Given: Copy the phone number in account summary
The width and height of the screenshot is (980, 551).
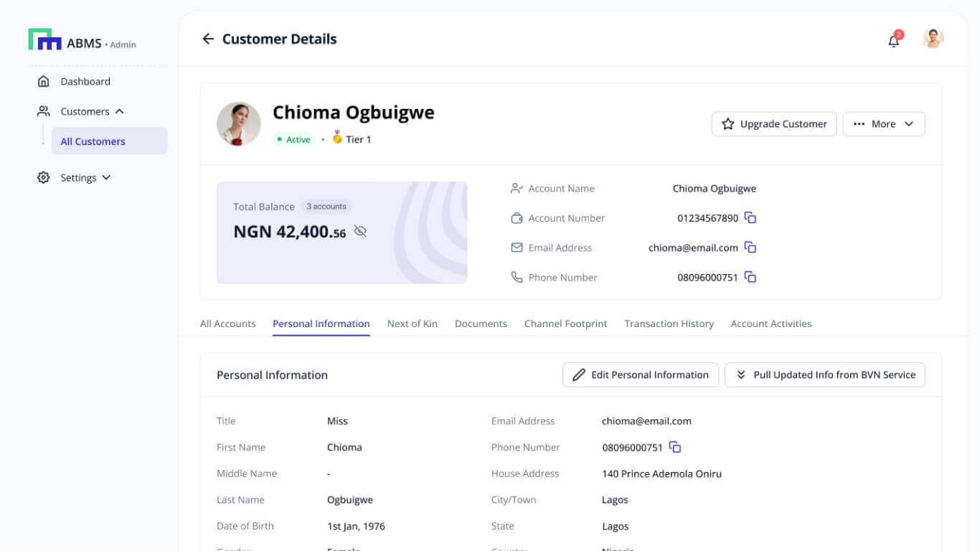Looking at the screenshot, I should pyautogui.click(x=750, y=277).
